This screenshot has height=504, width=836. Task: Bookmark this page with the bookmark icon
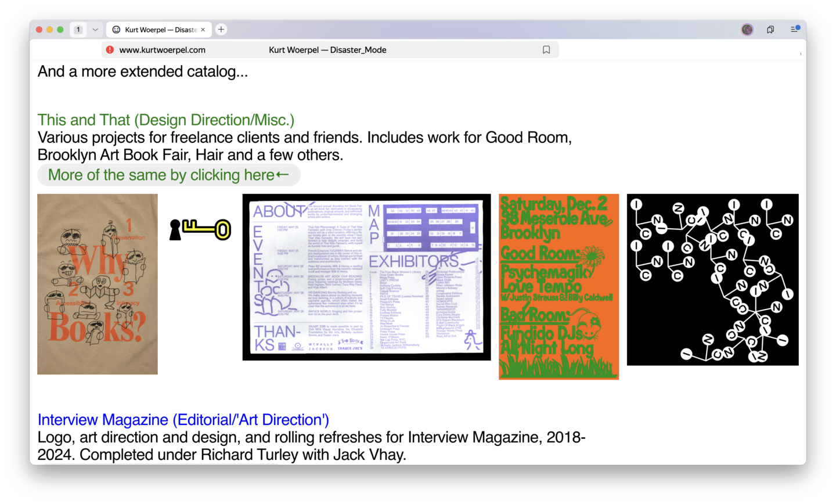point(546,50)
